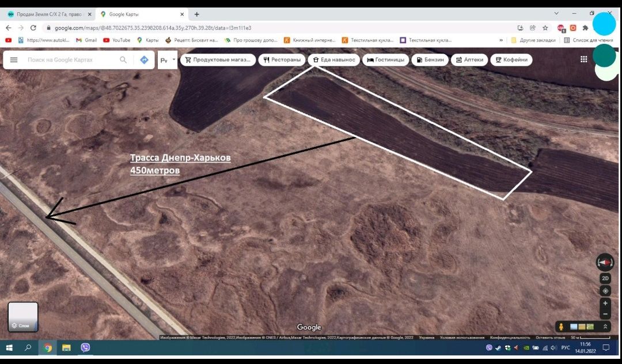Switch the РУС input language
This screenshot has height=364, width=622.
[566, 348]
